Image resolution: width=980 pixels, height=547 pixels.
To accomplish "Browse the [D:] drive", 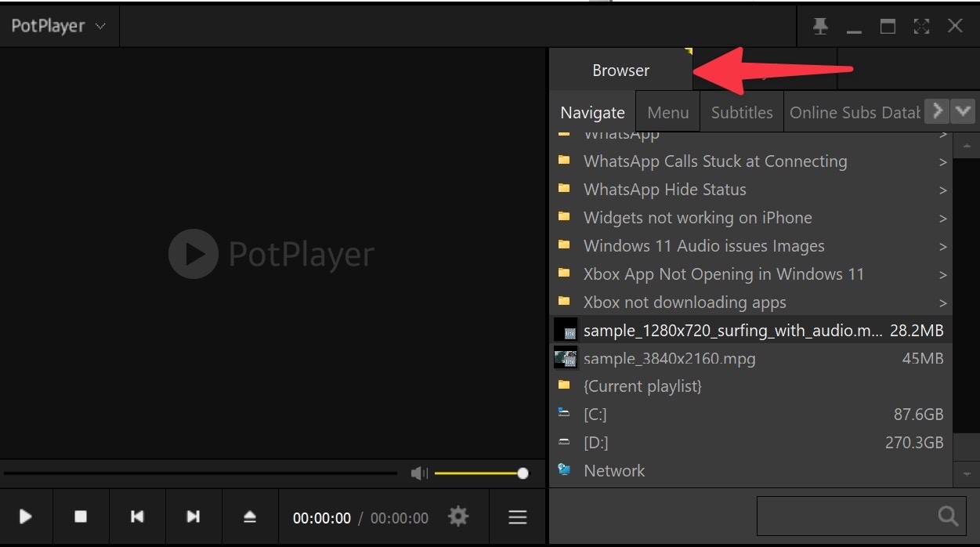I will click(751, 443).
